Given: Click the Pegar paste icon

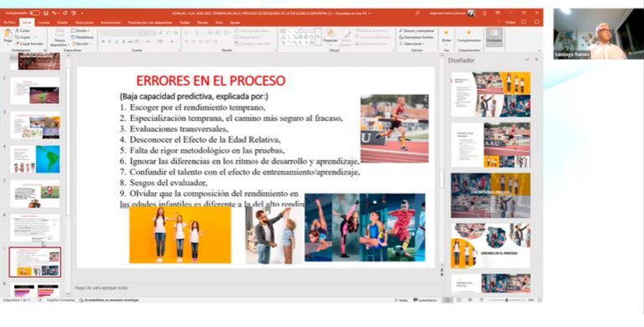Looking at the screenshot, I should pos(8,35).
